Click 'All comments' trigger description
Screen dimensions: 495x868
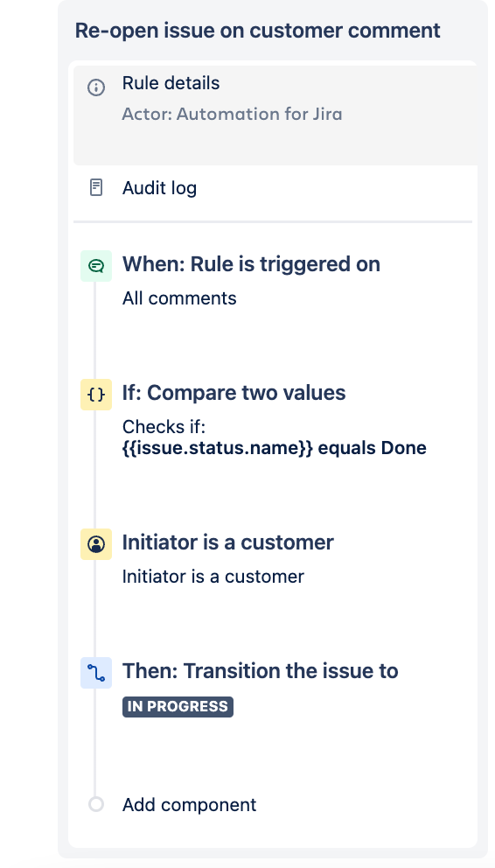(x=179, y=298)
